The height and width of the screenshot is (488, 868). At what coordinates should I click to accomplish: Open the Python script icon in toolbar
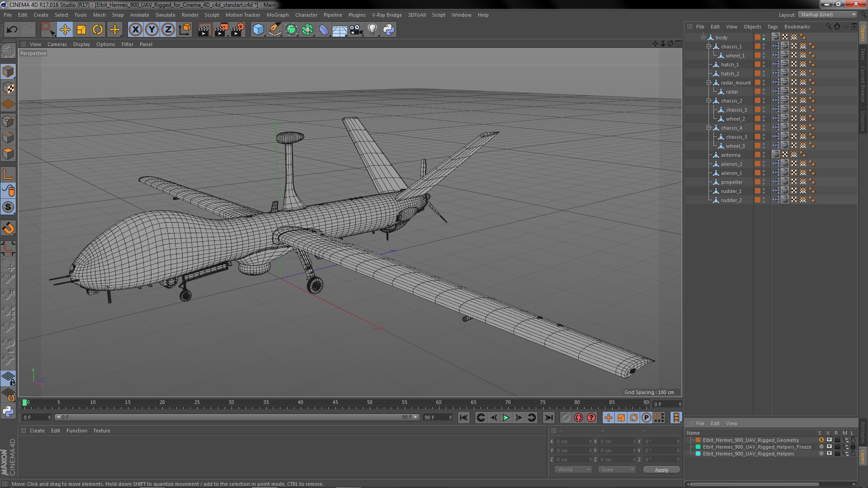389,30
